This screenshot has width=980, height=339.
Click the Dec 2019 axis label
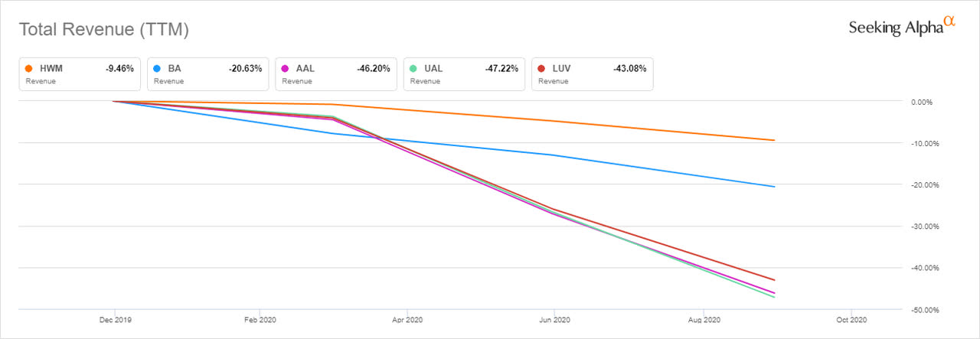113,320
